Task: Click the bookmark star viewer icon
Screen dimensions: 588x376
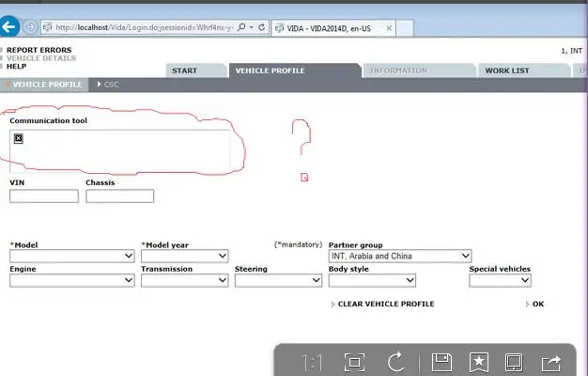Action: pyautogui.click(x=479, y=363)
